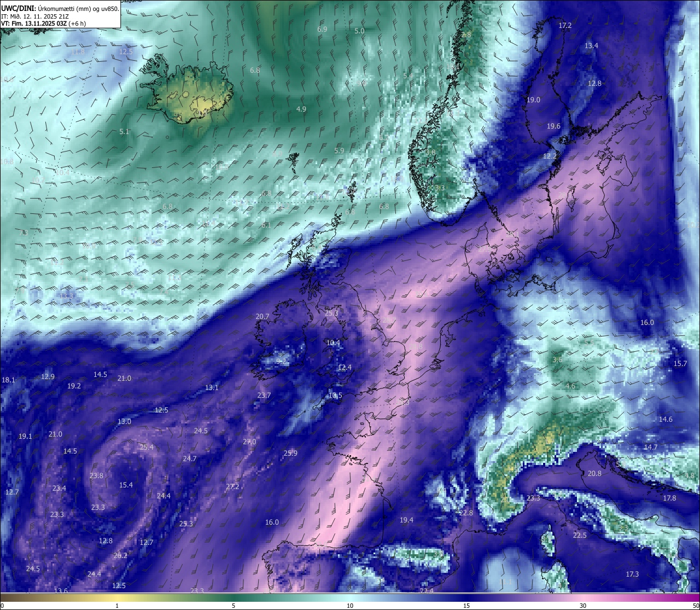Click the map value '6.9' at the top
Screen dimensions: 700x610
[x=322, y=29]
